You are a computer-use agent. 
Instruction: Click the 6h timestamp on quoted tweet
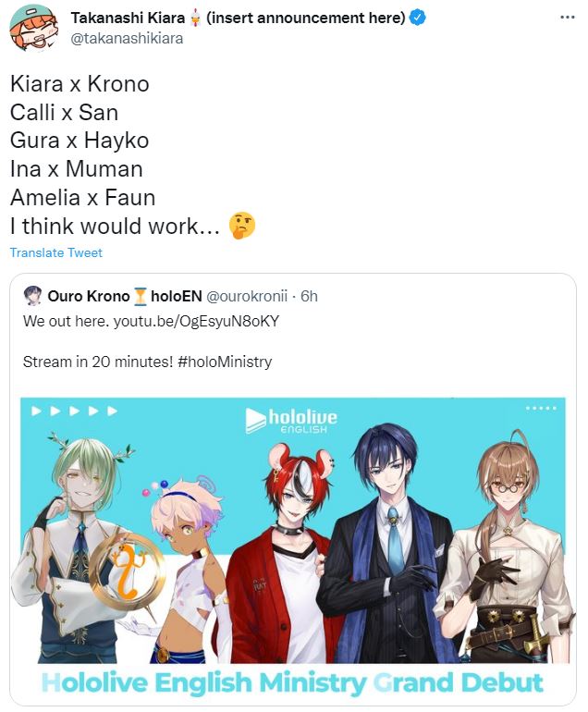click(309, 296)
